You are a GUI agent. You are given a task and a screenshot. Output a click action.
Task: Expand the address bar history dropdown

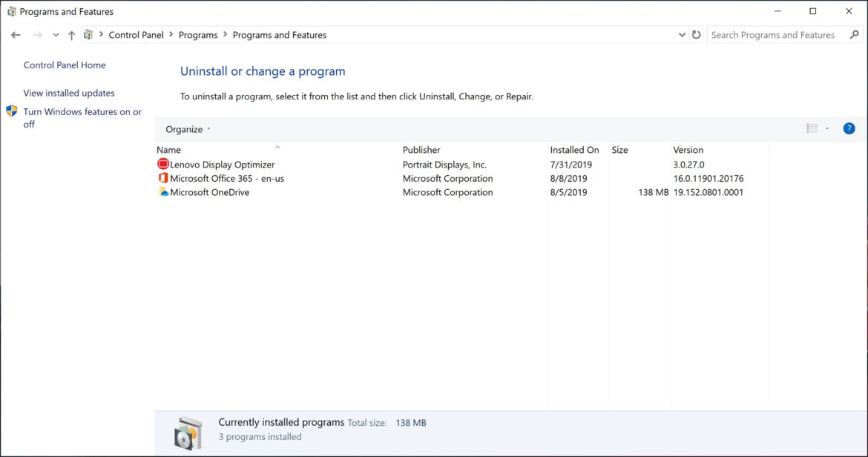pos(682,35)
